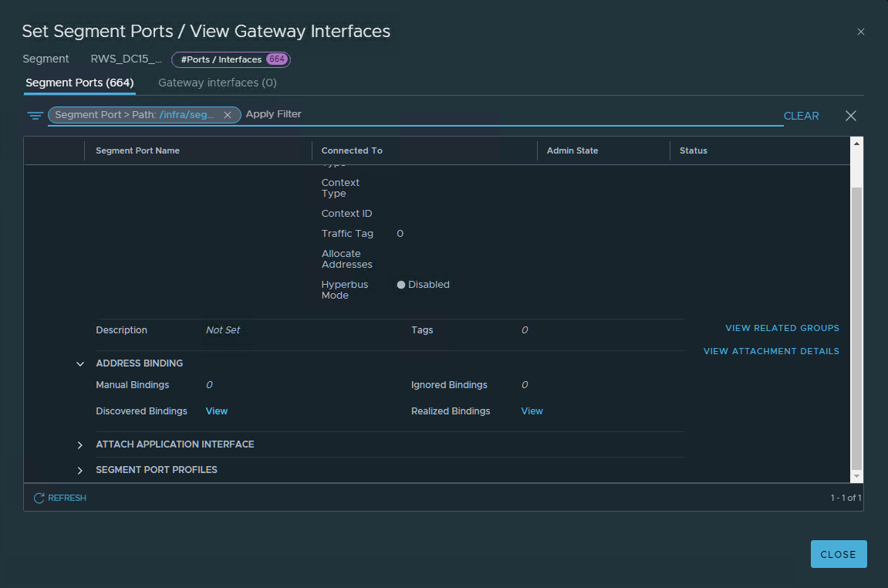Image resolution: width=888 pixels, height=588 pixels.
Task: View the Discovered Bindings
Action: click(x=216, y=411)
